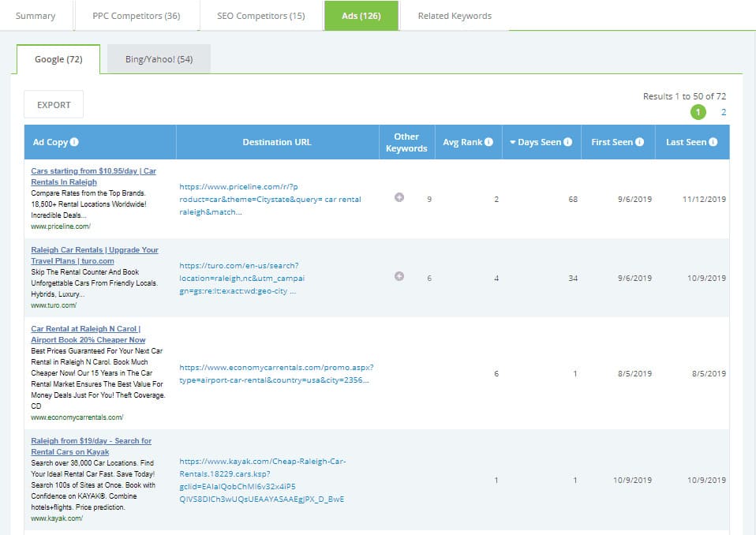Click 'Results 1 to 50 of 72' text
Screen dimensions: 756x535
[x=684, y=96]
